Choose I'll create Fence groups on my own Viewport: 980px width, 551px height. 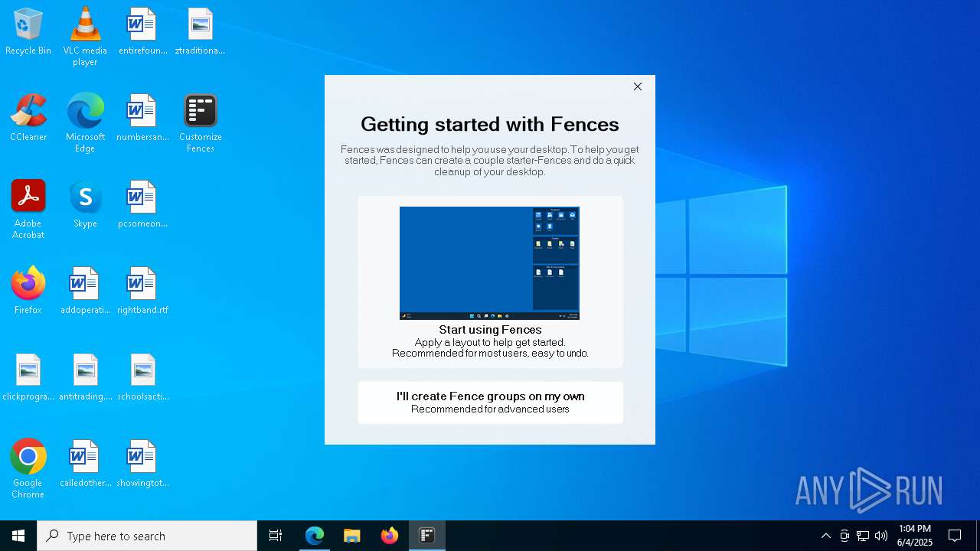(x=490, y=402)
